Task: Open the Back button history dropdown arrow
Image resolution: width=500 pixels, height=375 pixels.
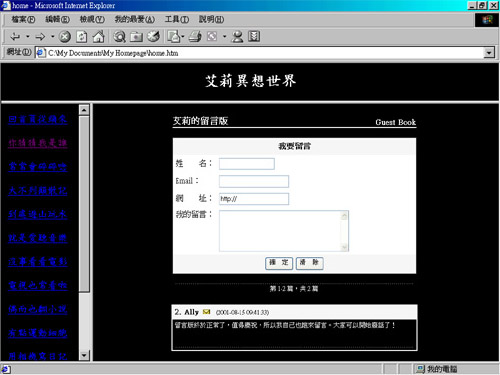Action: pyautogui.click(x=28, y=36)
